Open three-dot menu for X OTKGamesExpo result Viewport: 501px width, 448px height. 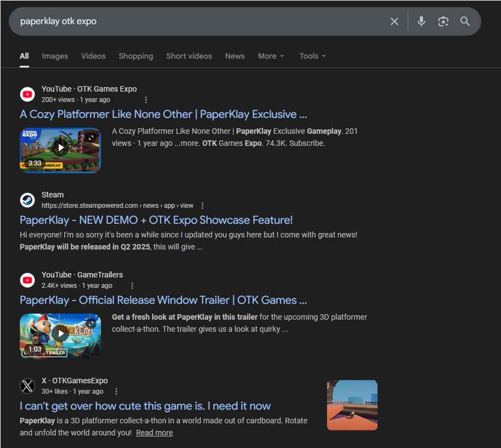click(116, 392)
